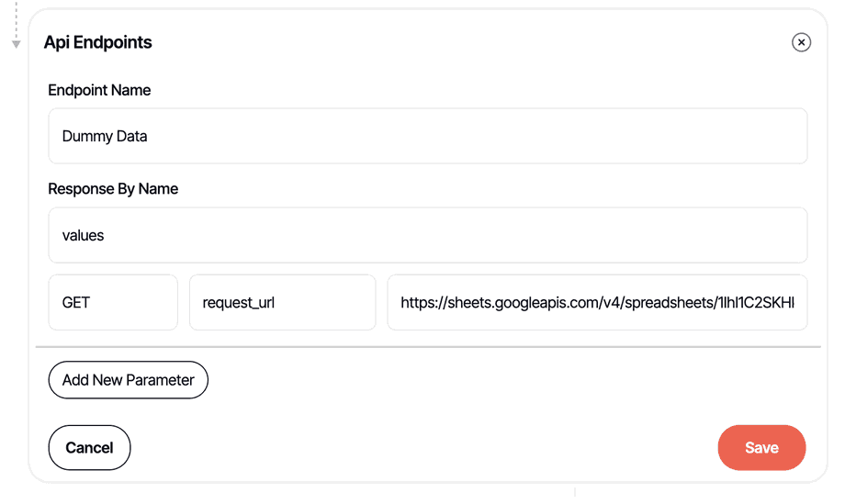The height and width of the screenshot is (504, 845).
Task: Select the request_url parameter name field
Action: (282, 302)
